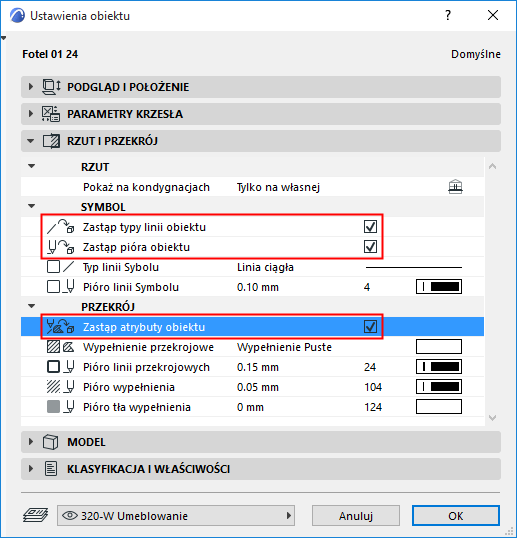Confirm with the OK button
The image size is (517, 538).
(x=456, y=515)
